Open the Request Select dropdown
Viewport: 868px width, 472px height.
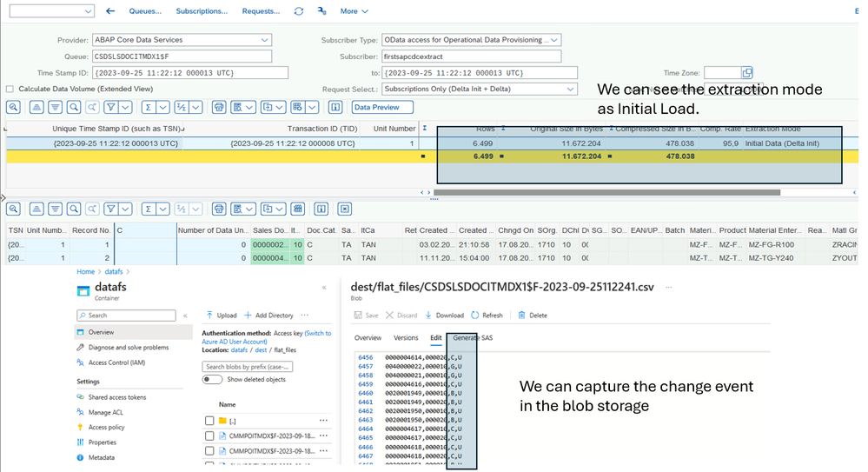tap(570, 89)
